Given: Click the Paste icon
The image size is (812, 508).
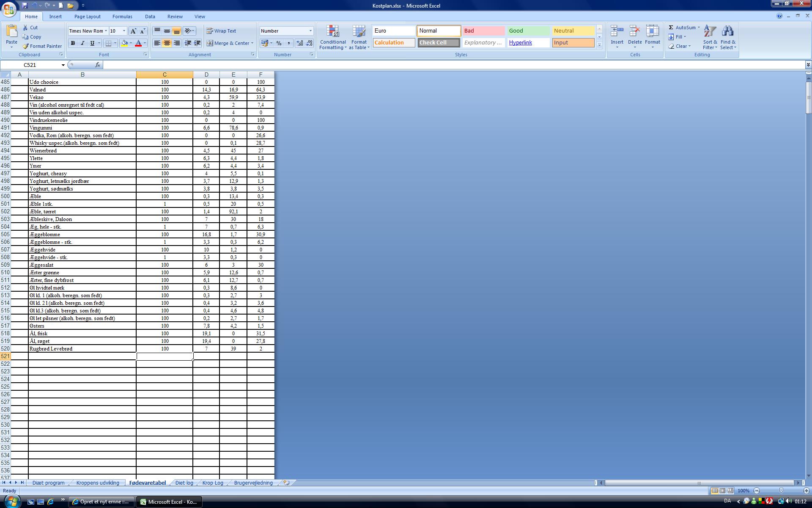Looking at the screenshot, I should tap(11, 32).
